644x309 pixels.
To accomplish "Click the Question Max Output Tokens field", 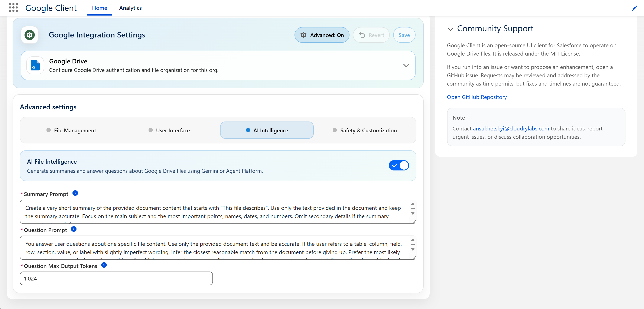I will [x=116, y=278].
